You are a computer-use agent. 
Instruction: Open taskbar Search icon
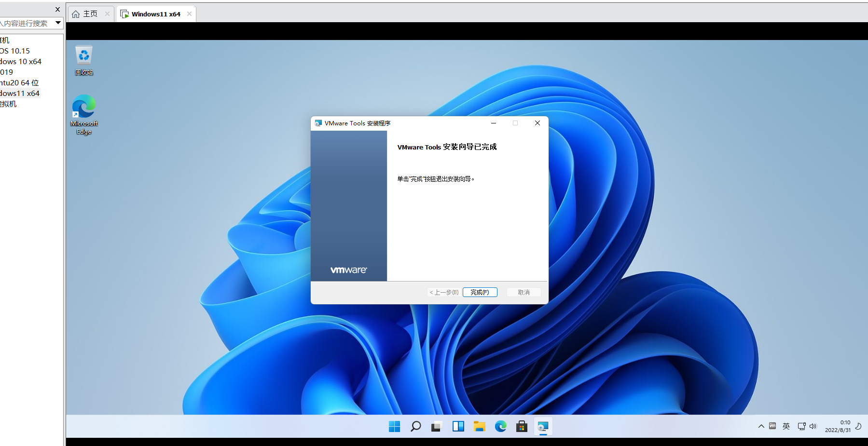click(415, 426)
